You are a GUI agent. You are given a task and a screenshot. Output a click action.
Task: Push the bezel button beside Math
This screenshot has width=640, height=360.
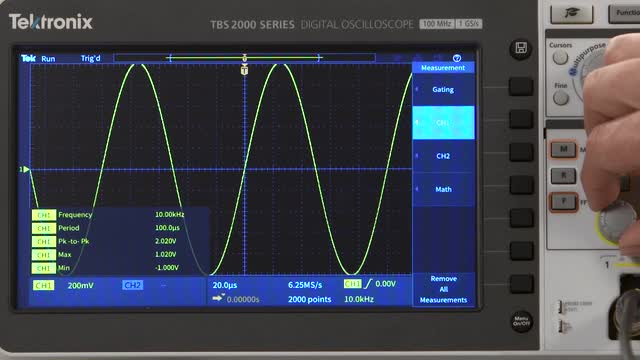(x=521, y=185)
